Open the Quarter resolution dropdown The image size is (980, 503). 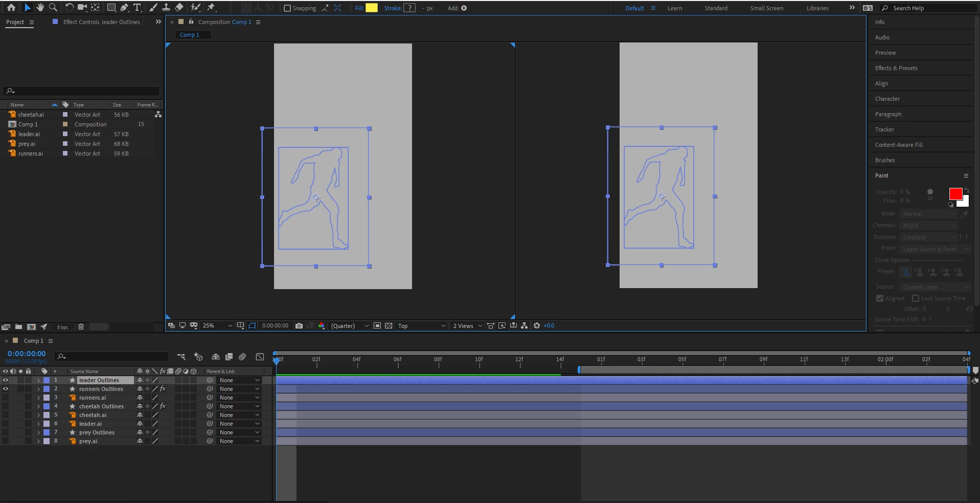coord(350,325)
